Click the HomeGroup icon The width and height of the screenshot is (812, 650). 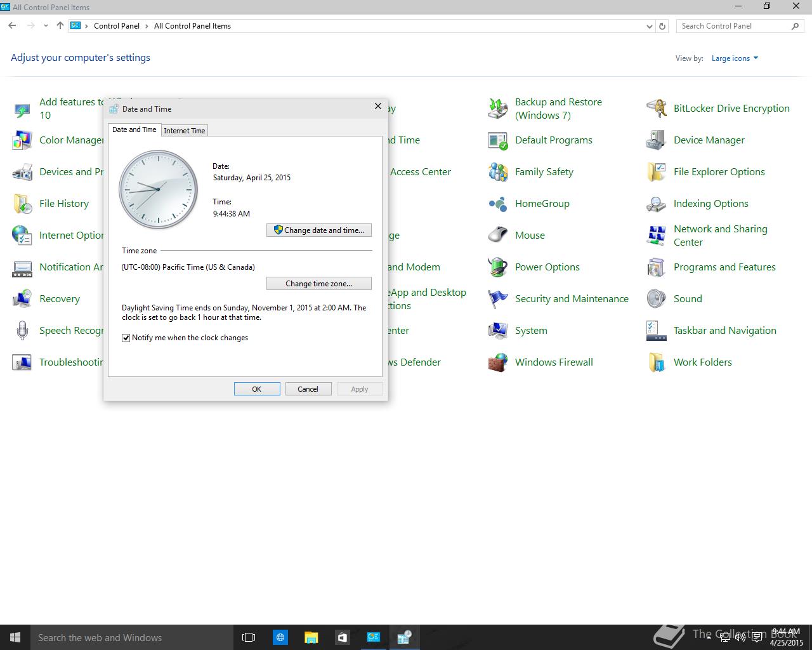pos(498,204)
